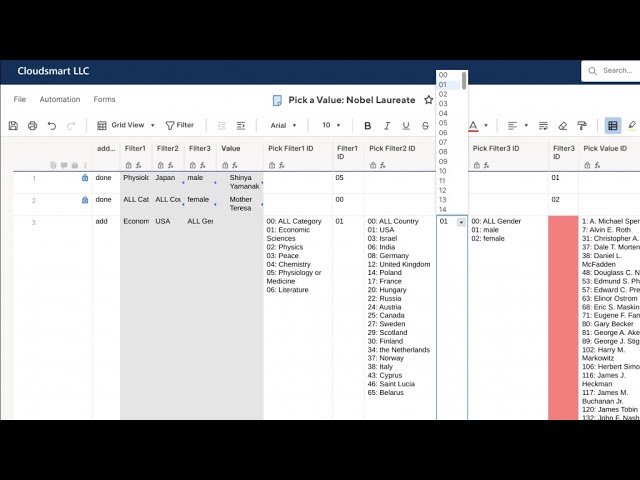The image size is (640, 480).
Task: Click the formula icon under Pick Value ID
Action: [597, 165]
